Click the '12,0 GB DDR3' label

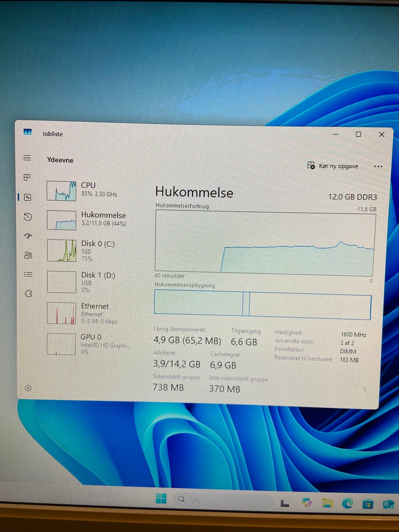pos(352,197)
